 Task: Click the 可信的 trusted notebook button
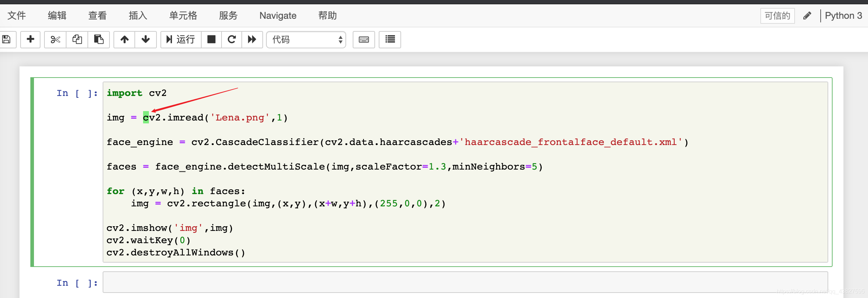(777, 16)
